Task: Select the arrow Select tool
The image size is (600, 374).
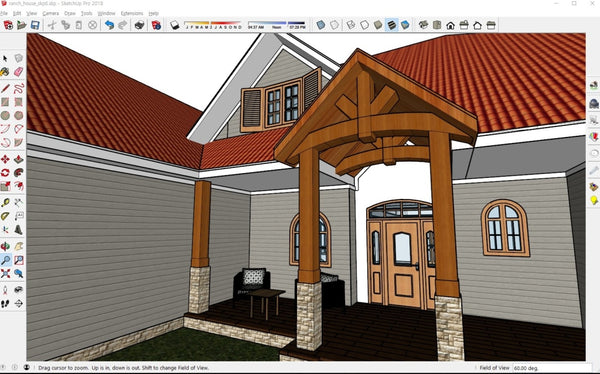Action: (5, 58)
